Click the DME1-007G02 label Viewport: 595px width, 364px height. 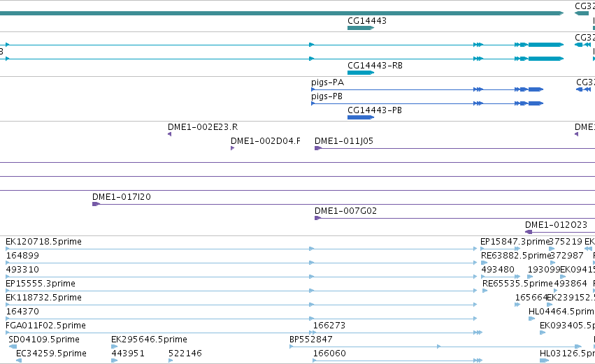(x=345, y=211)
